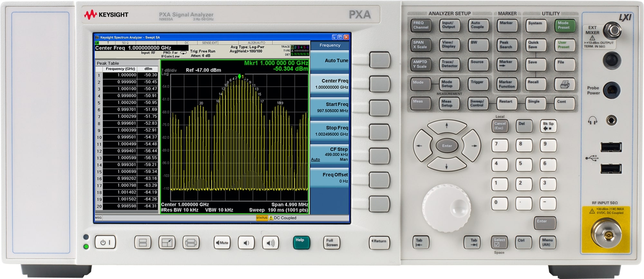This screenshot has height=279, width=644.
Task: Click the window zoom toggle button
Action: pyautogui.click(x=167, y=243)
